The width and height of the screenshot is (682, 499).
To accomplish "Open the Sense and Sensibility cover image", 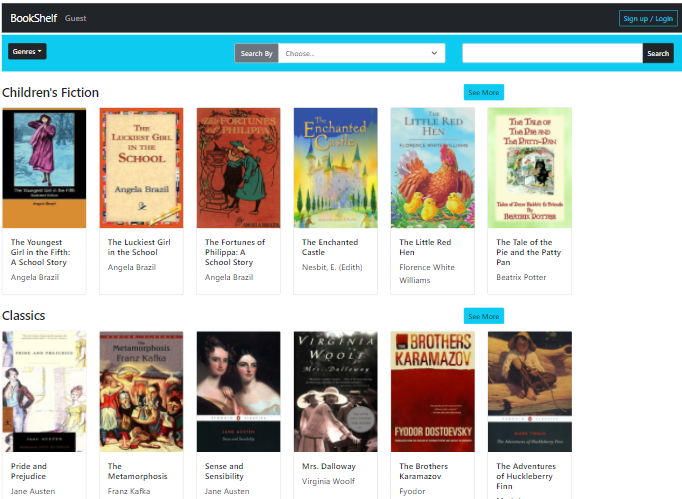I will click(238, 392).
